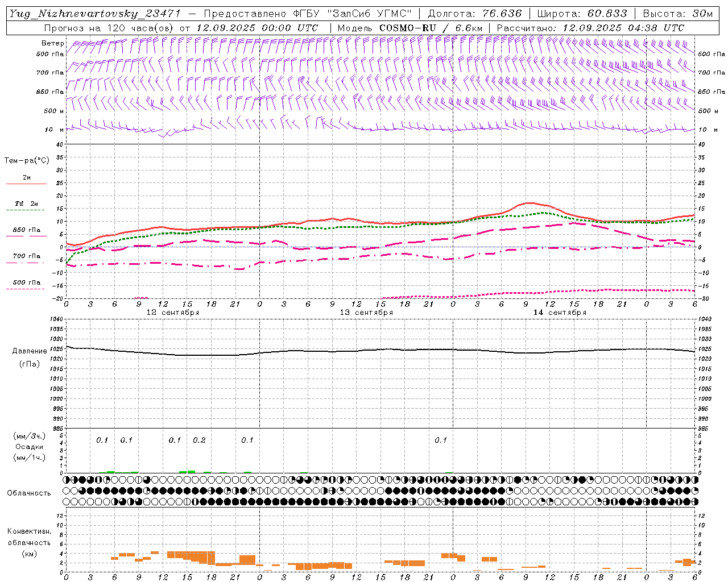Click the Рассчитано: 12.09.2025 04:38 UTC timestamp
Viewport: 728px width, 582px height.
[x=590, y=28]
